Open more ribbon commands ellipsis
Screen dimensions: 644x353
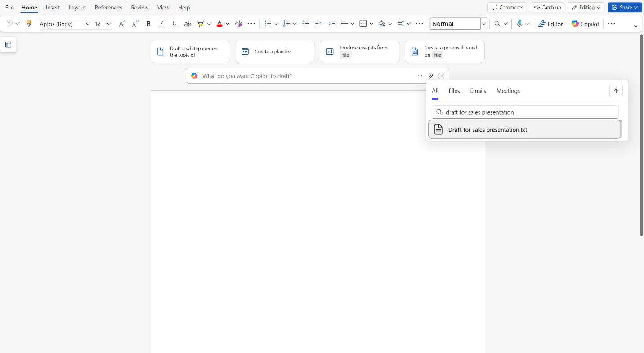pos(612,24)
